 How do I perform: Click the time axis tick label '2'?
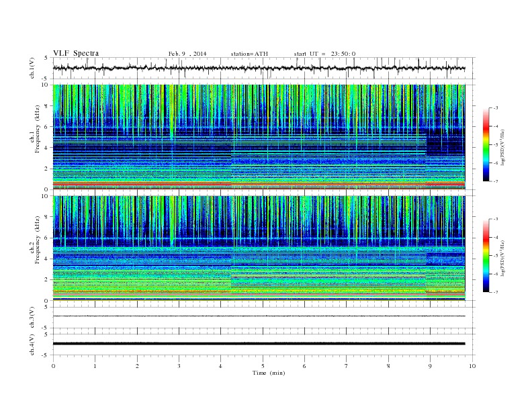tap(137, 366)
